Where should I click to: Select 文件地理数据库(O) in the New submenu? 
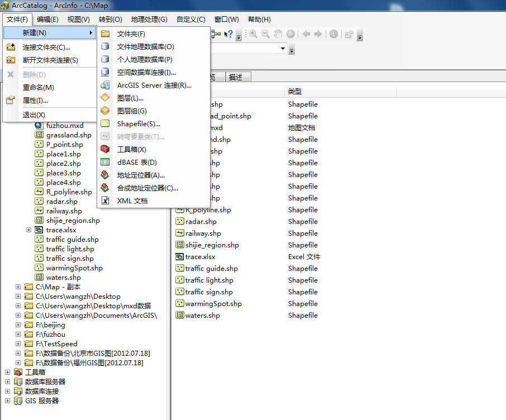click(154, 46)
